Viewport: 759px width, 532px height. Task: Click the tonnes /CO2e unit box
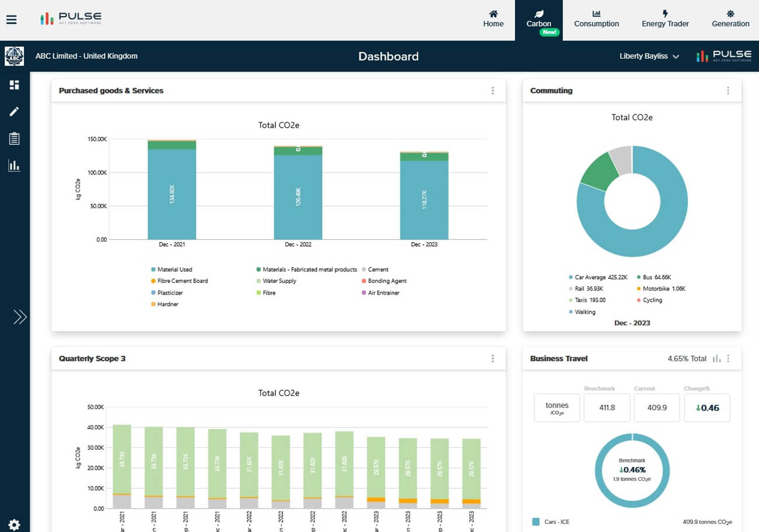click(x=557, y=407)
